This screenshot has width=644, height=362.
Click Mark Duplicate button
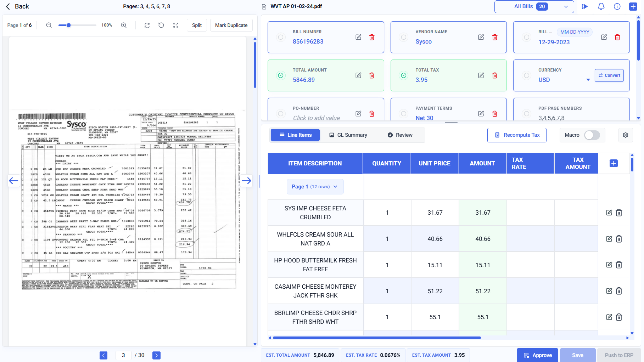coord(231,25)
